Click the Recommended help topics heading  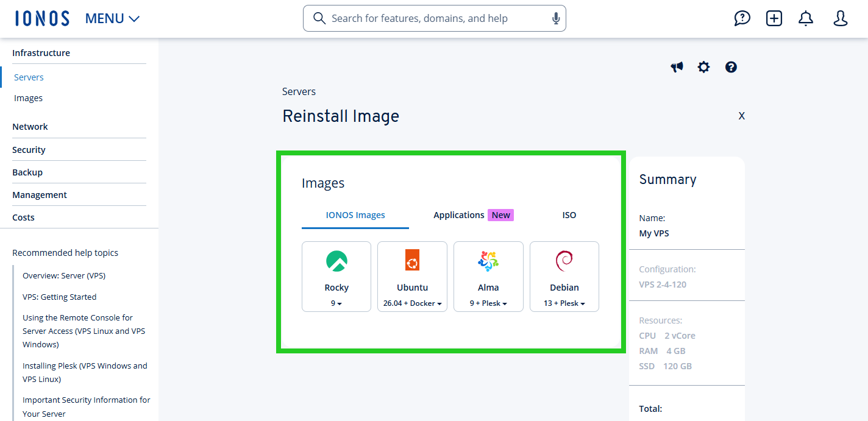click(65, 253)
